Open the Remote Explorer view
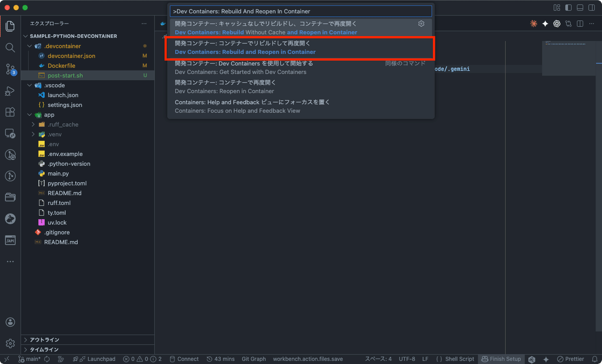602x364 pixels. click(x=10, y=134)
